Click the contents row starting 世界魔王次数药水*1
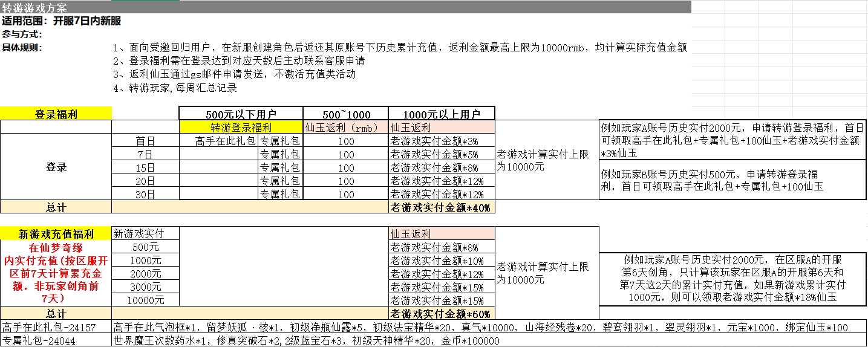 (489, 340)
